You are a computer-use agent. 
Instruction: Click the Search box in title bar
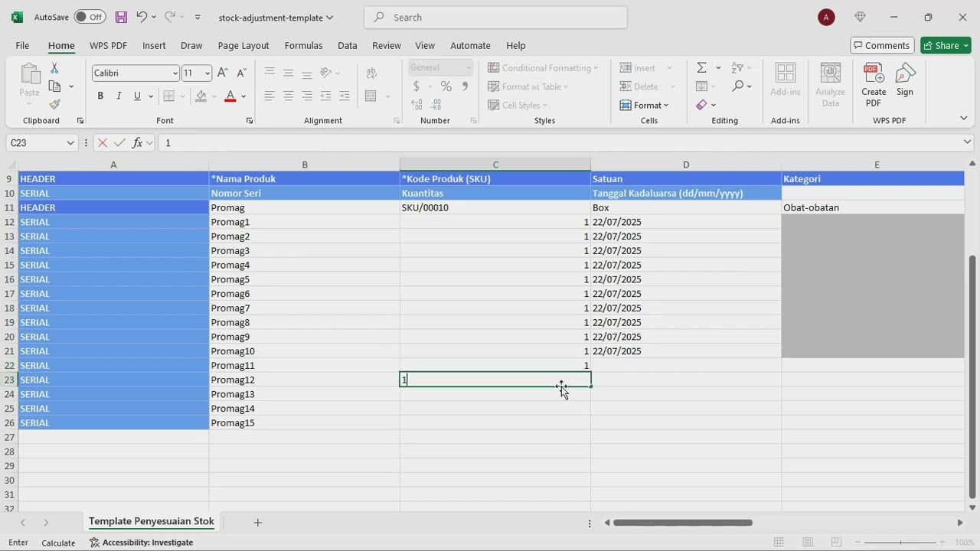496,17
